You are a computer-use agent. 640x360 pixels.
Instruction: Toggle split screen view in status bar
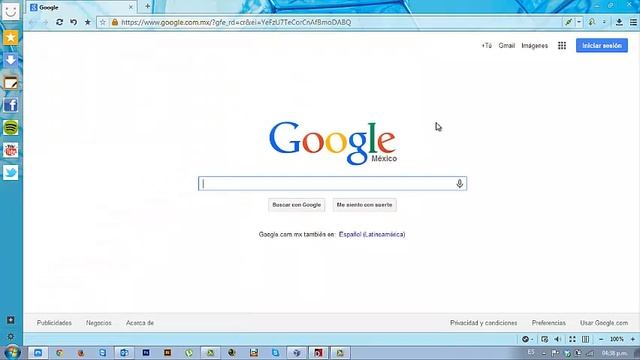586,339
